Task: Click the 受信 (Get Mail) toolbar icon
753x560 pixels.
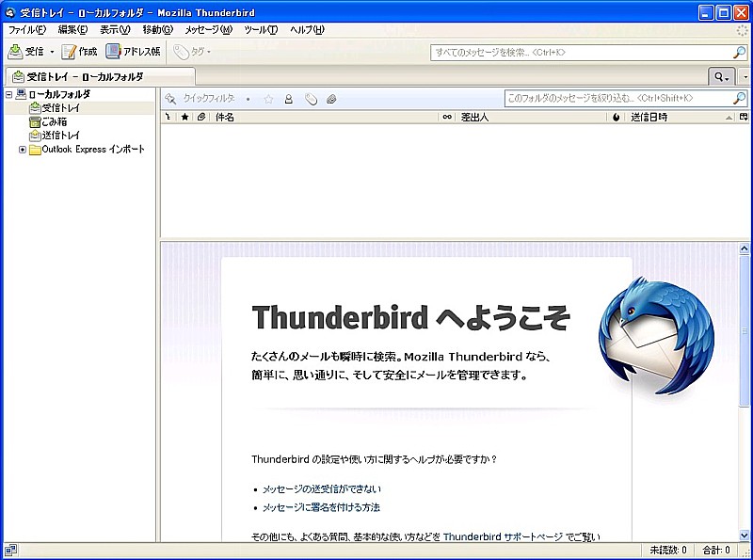Action: tap(15, 52)
